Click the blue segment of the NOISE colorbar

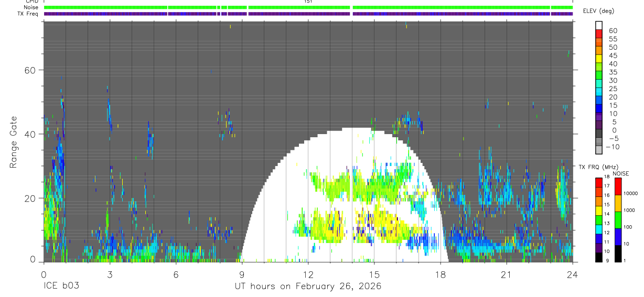[618, 236]
